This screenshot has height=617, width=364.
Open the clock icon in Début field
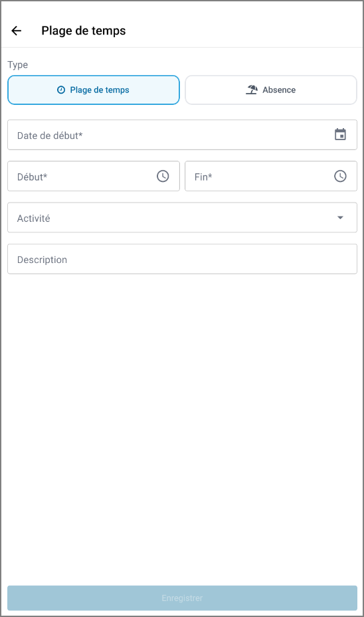point(163,176)
